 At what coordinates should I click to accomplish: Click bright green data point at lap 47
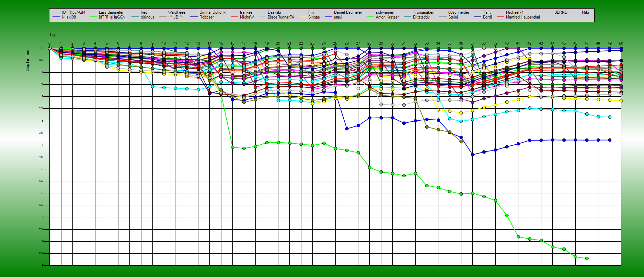click(x=587, y=258)
